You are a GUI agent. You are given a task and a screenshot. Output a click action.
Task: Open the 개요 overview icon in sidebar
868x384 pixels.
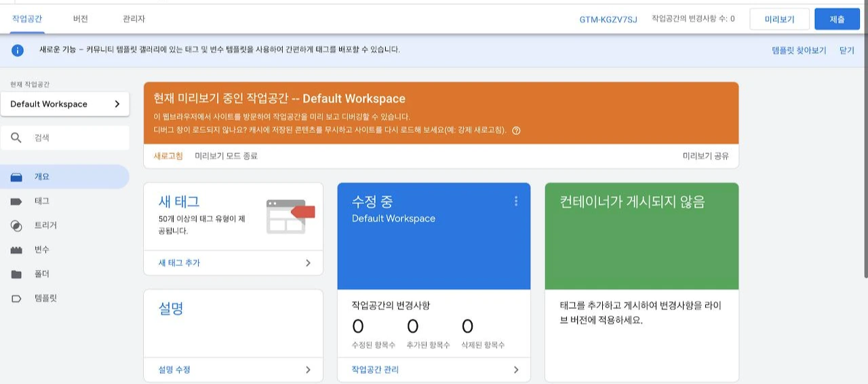point(17,177)
